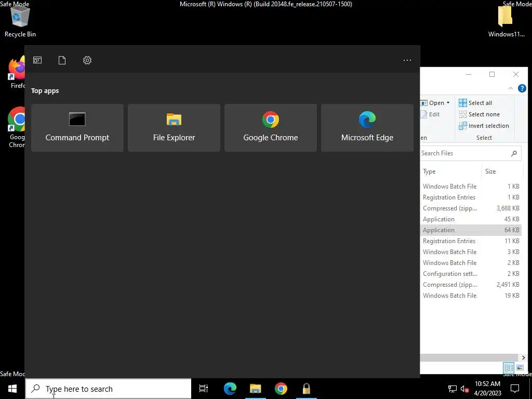Select the 3 KB Windows Batch File row
The height and width of the screenshot is (399, 532).
point(471,252)
